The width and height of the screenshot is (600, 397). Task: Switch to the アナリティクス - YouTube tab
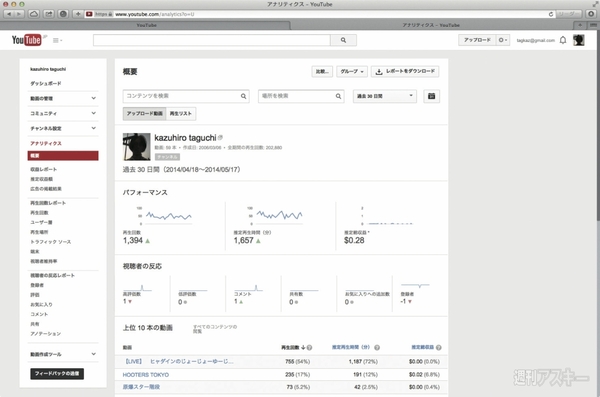point(432,25)
